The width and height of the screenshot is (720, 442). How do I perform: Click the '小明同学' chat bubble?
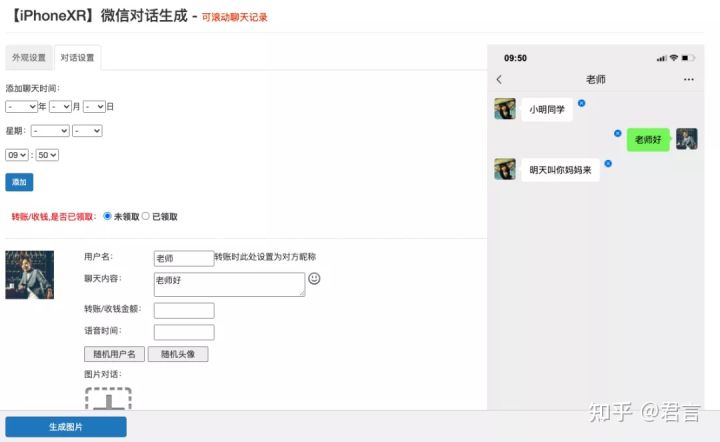click(x=547, y=109)
